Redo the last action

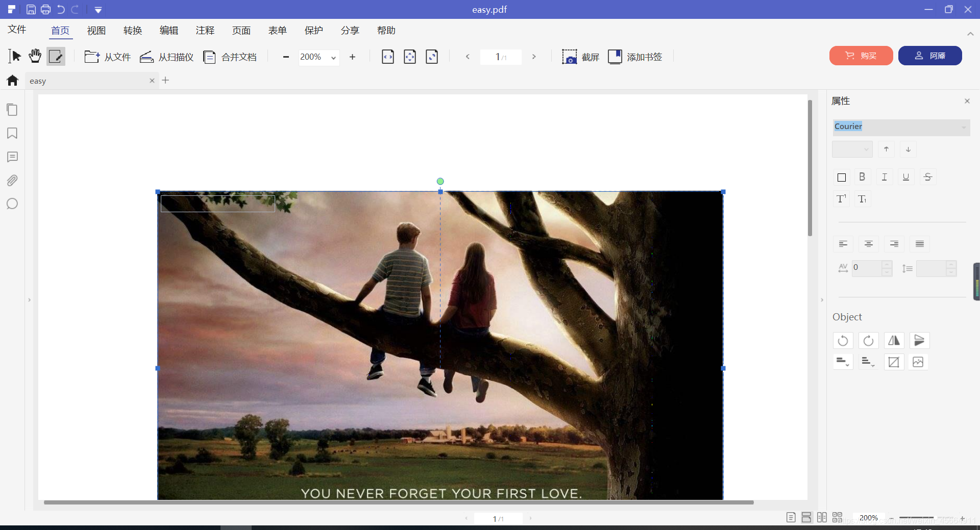[x=75, y=9]
